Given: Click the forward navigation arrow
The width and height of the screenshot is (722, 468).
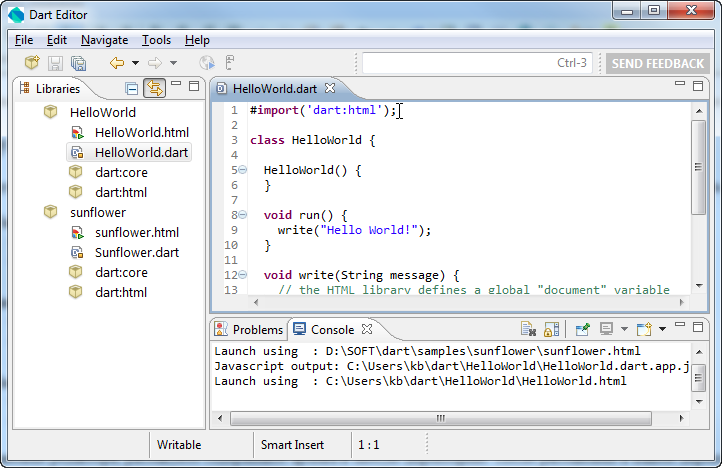Looking at the screenshot, I should click(x=155, y=63).
